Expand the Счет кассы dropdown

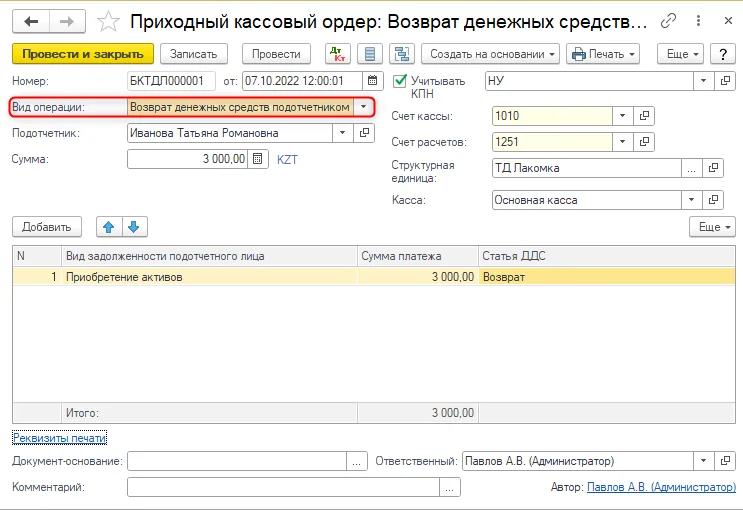tap(623, 116)
